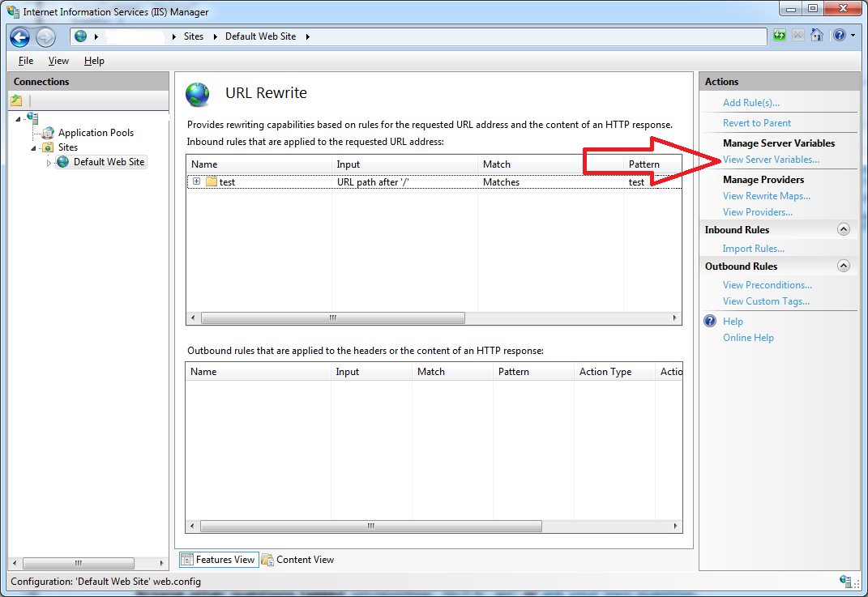Viewport: 868px width, 597px height.
Task: Sort inbound rules by Input column
Action: [x=404, y=164]
